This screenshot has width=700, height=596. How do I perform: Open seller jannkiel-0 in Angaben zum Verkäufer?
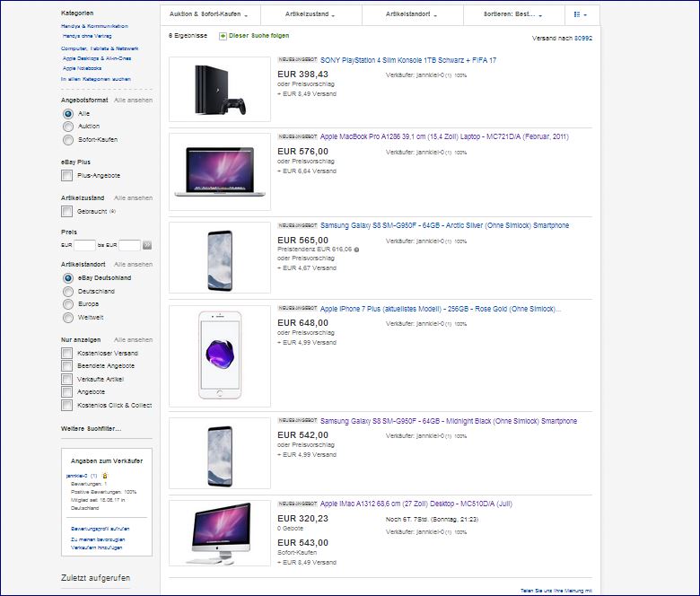[77, 476]
